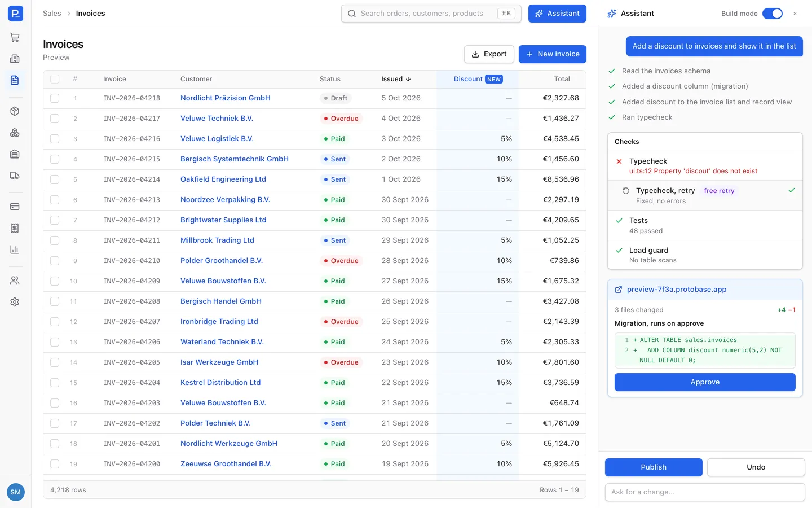Open the Assistant button in top bar
812x508 pixels.
pos(557,14)
